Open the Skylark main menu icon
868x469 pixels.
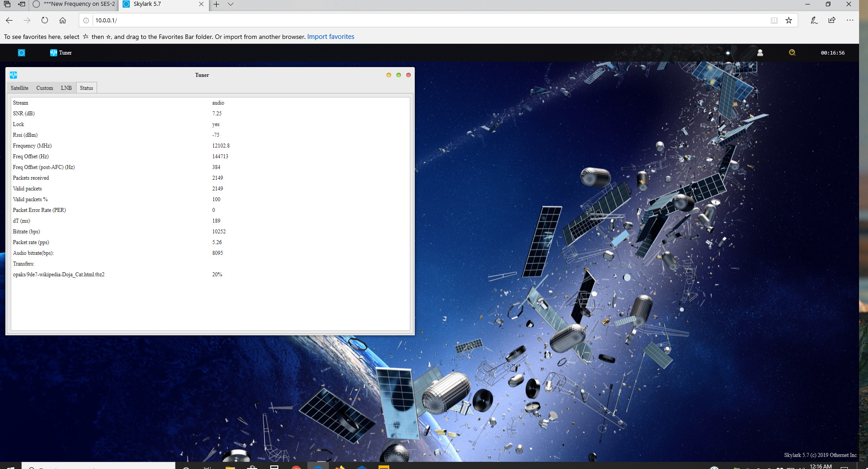tap(21, 53)
